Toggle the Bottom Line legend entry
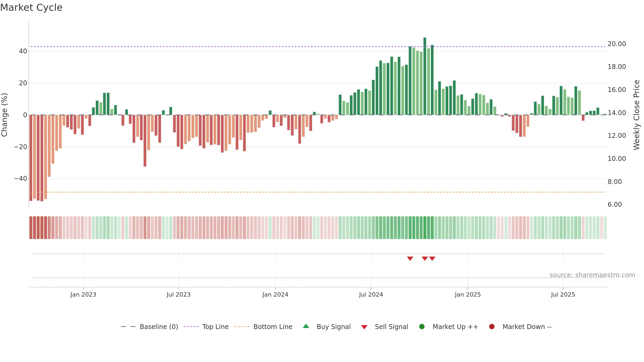The width and height of the screenshot is (644, 362). (264, 327)
